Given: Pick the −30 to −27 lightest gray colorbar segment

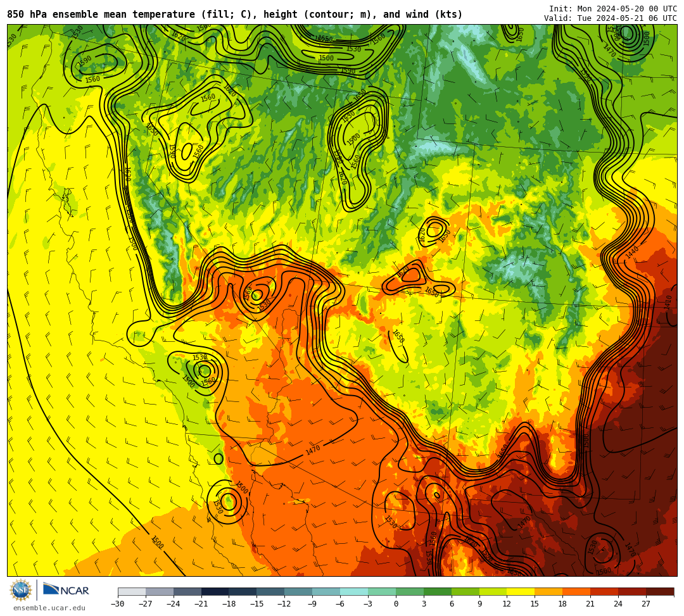Looking at the screenshot, I should pyautogui.click(x=132, y=591).
